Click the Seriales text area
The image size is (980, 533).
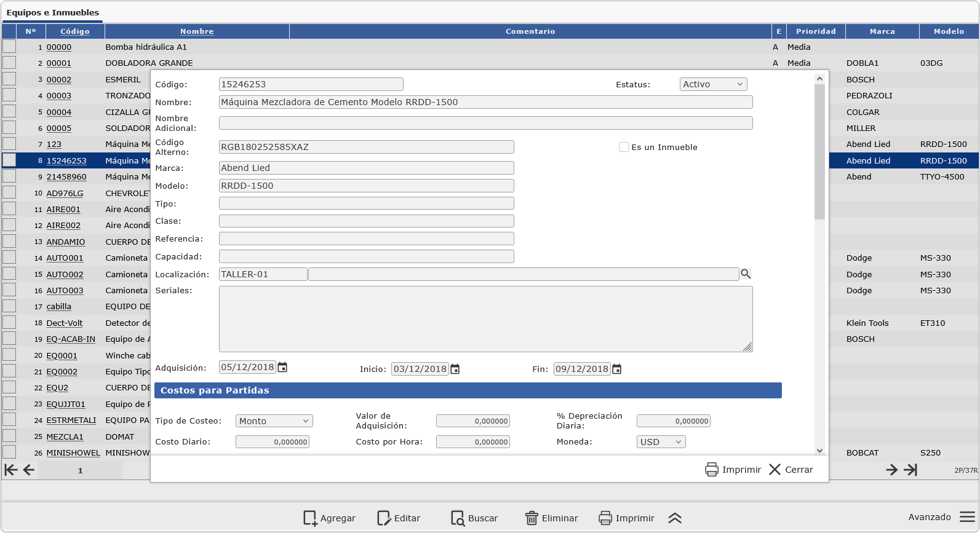click(486, 319)
